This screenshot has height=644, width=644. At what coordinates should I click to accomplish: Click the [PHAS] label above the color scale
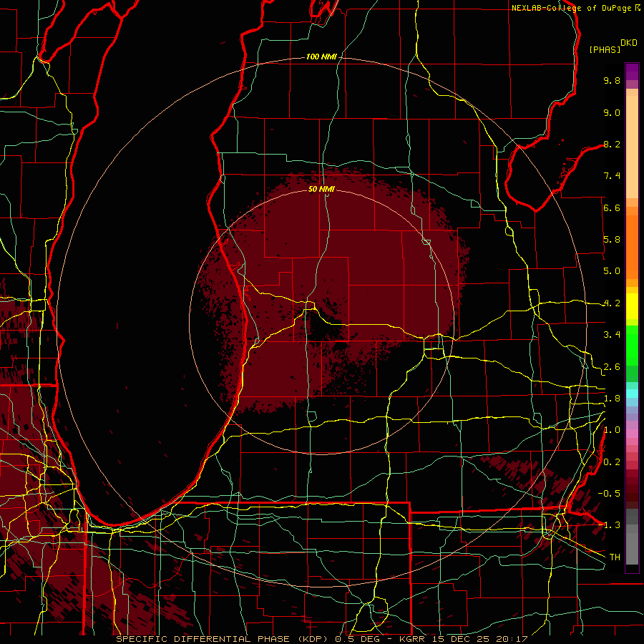pos(605,49)
